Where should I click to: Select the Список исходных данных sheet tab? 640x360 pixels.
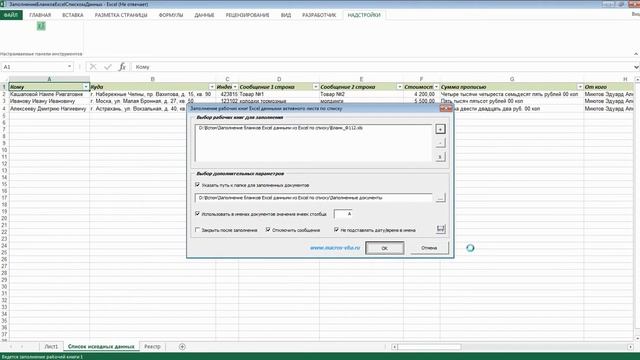coord(101,347)
